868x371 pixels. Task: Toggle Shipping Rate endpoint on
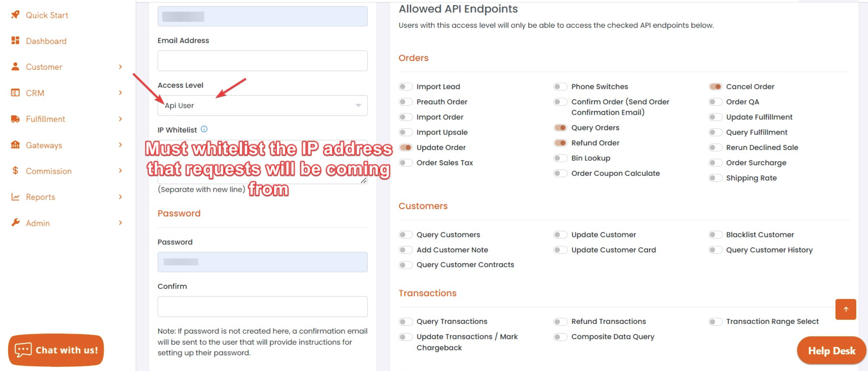click(x=715, y=178)
